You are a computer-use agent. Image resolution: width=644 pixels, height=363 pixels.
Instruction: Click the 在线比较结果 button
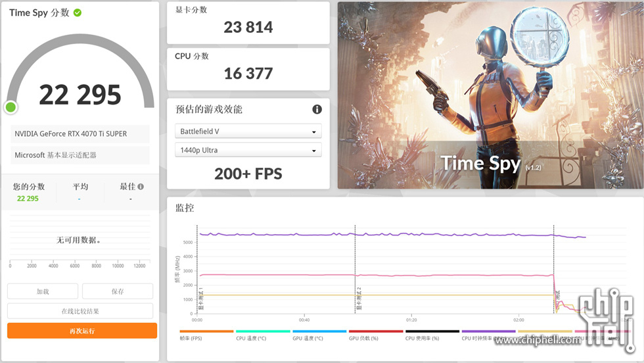coord(80,311)
